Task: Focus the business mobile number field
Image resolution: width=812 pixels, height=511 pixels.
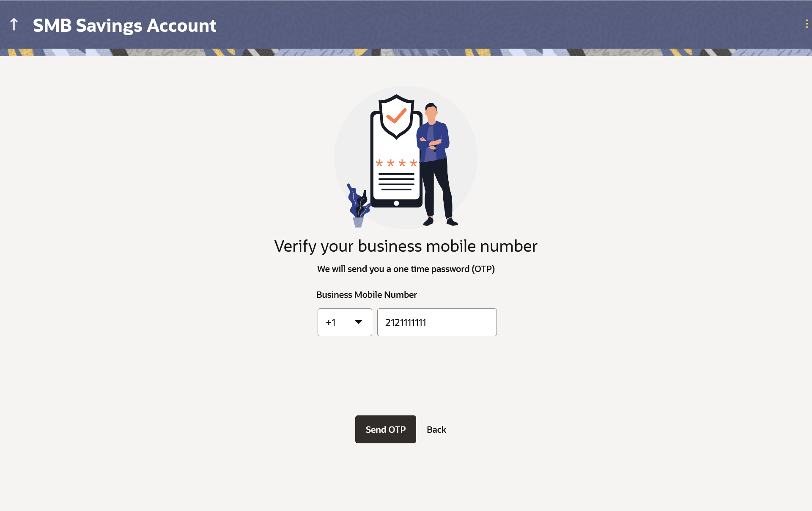Action: [x=437, y=322]
